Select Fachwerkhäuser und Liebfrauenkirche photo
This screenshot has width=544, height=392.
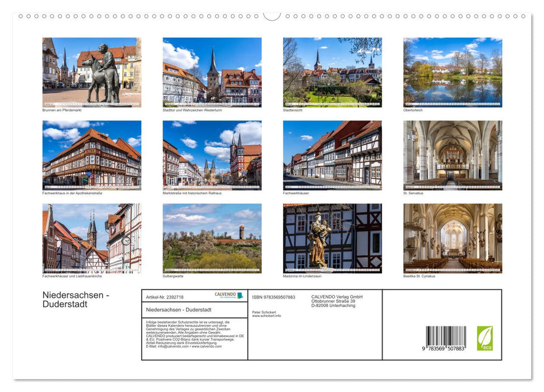(x=91, y=239)
